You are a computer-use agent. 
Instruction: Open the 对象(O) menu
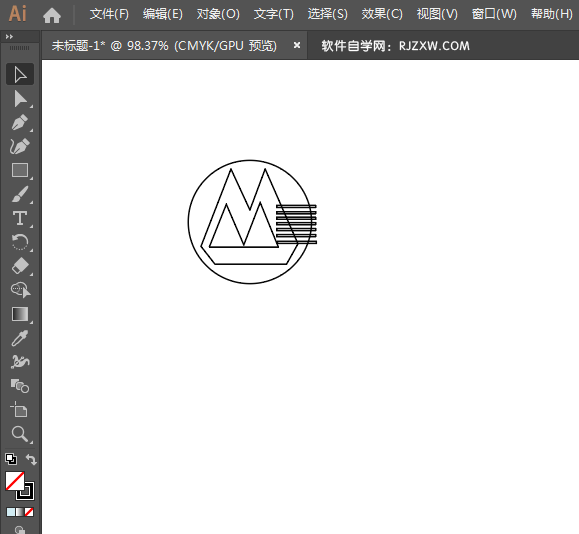pyautogui.click(x=218, y=14)
